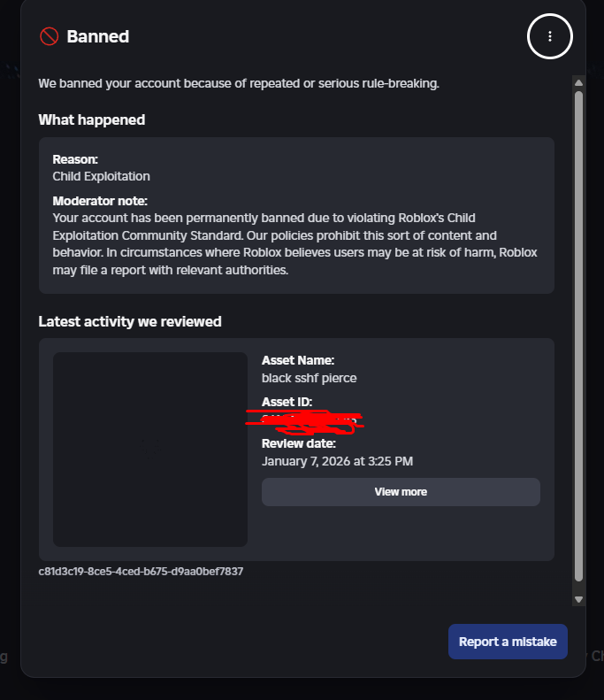Viewport: 604px width, 700px height.
Task: Click the 'Review date:' label
Action: click(x=298, y=443)
